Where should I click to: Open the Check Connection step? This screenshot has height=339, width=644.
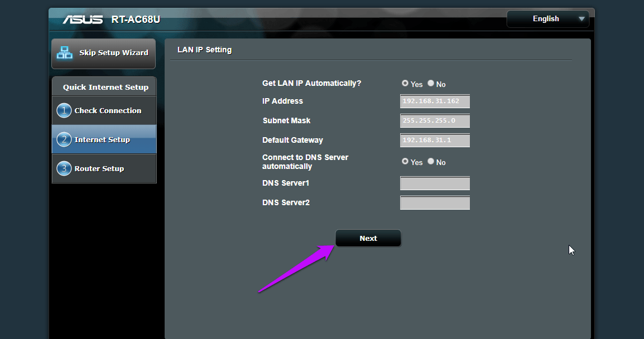[104, 110]
